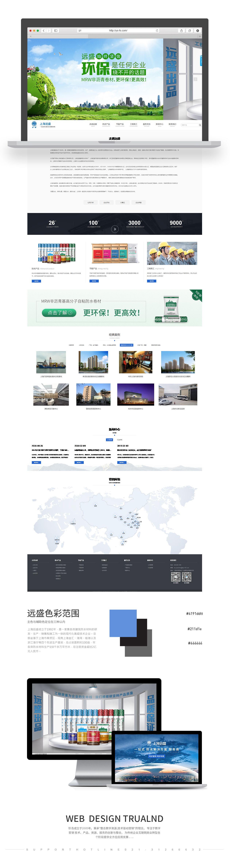The width and height of the screenshot is (230, 868).
Task: Play the video in the statistics bar
Action: 115,229
